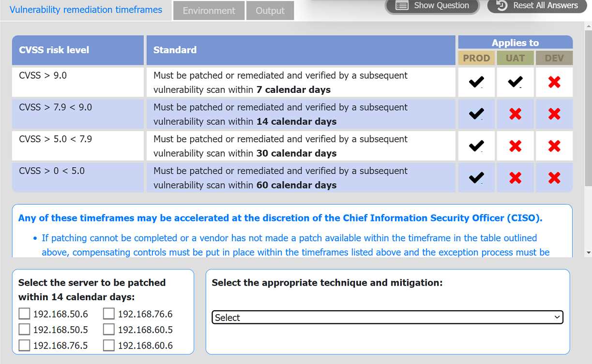The width and height of the screenshot is (592, 364).
Task: Click the UAT red X for CVSS > 7.9 < 9.0
Action: (515, 114)
